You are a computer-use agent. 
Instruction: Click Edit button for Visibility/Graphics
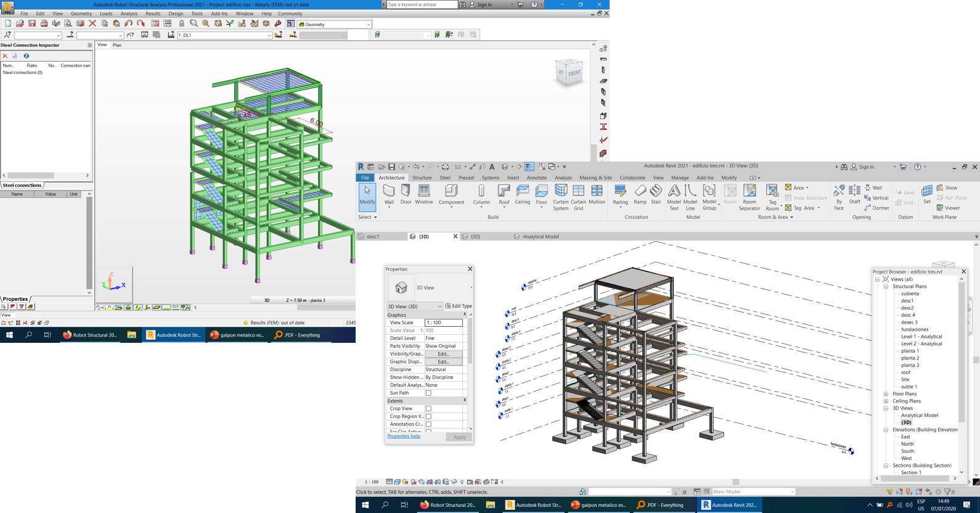pos(443,354)
